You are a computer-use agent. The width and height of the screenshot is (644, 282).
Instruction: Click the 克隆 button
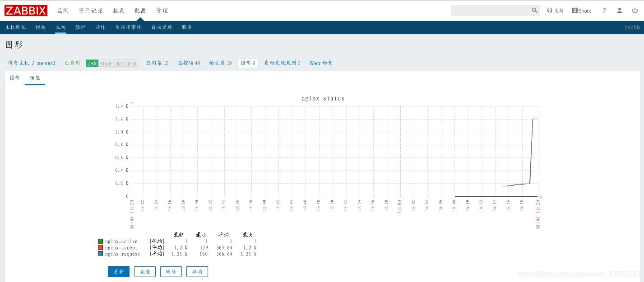[145, 272]
